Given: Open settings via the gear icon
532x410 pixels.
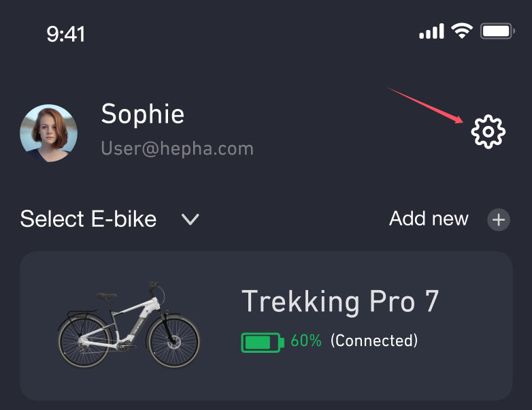Looking at the screenshot, I should coord(488,132).
